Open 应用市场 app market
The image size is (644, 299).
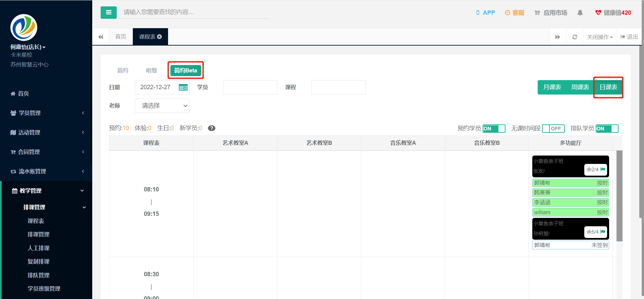click(x=550, y=13)
